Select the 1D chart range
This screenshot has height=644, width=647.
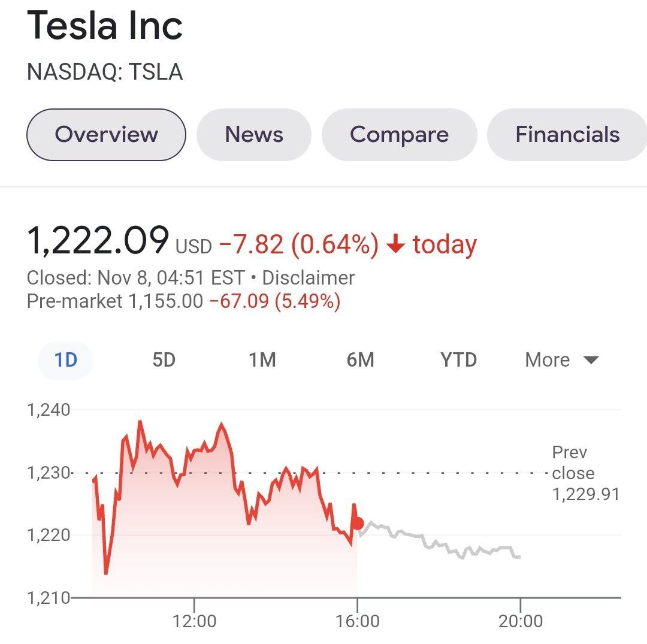[65, 360]
